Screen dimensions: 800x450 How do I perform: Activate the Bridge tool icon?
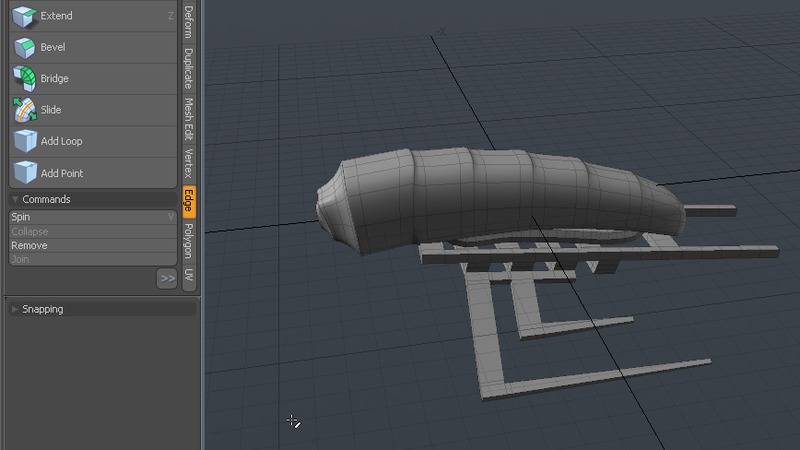coord(24,79)
